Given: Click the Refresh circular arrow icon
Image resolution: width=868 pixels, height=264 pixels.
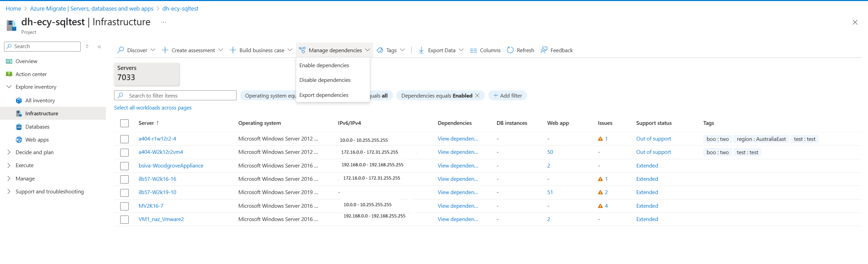Looking at the screenshot, I should point(510,50).
